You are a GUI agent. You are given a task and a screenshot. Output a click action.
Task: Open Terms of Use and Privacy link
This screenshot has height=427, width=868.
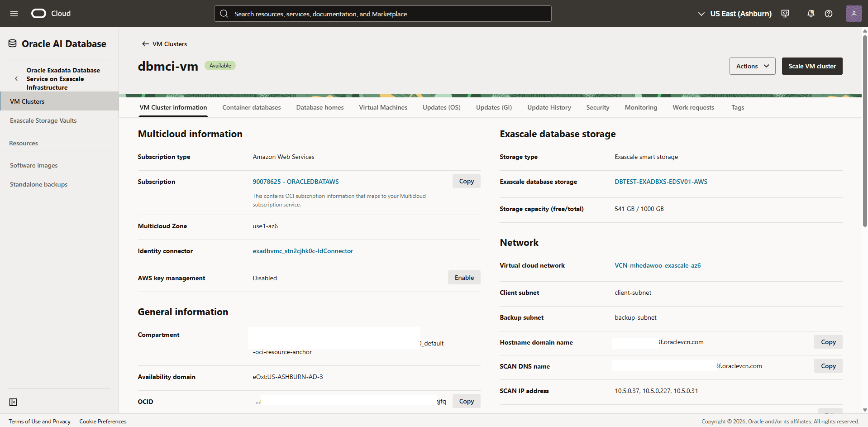pos(39,422)
